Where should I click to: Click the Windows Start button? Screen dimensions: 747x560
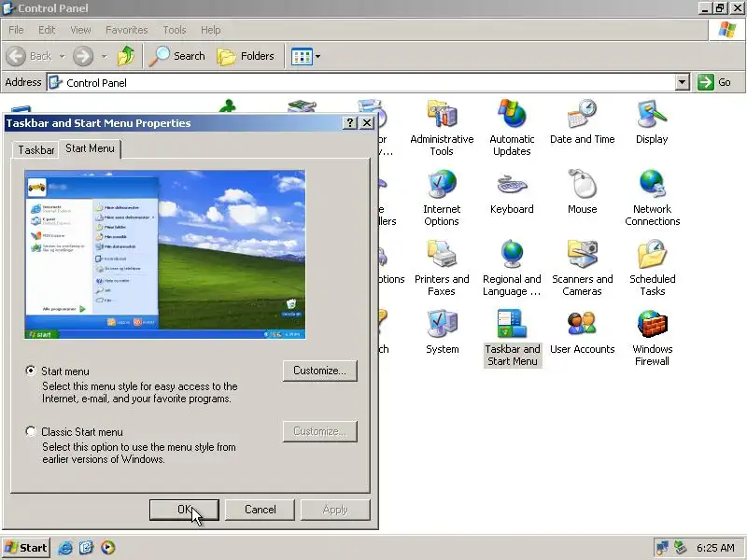click(26, 548)
